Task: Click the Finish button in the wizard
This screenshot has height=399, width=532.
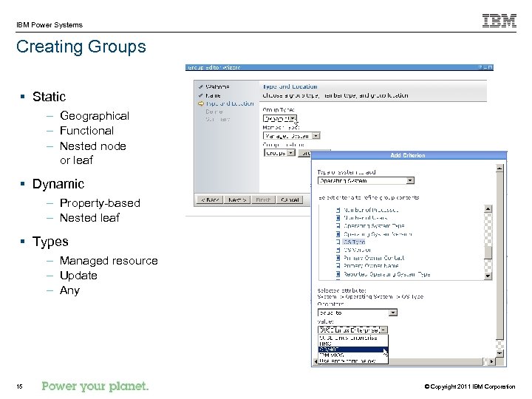Action: (263, 199)
